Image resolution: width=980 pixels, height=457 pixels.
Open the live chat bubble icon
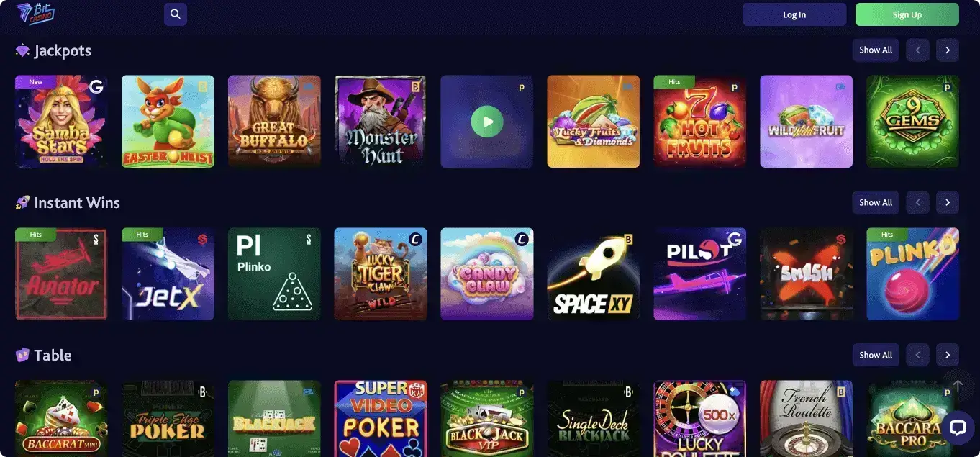coord(958,428)
